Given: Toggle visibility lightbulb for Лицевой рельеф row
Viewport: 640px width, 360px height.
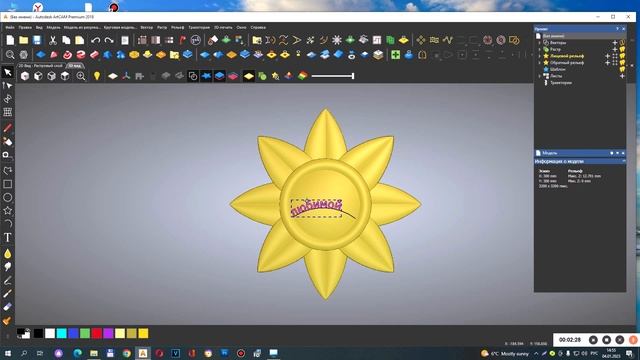Looking at the screenshot, I should (622, 56).
